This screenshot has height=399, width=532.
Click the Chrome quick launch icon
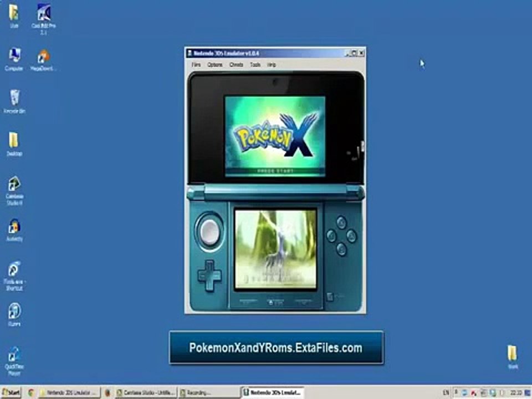click(x=30, y=392)
